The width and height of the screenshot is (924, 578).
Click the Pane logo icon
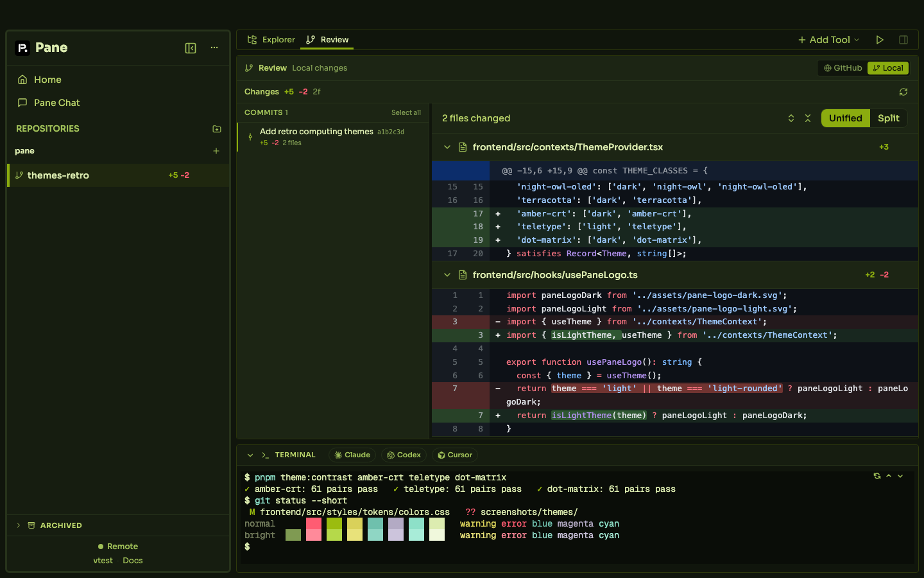(x=22, y=48)
